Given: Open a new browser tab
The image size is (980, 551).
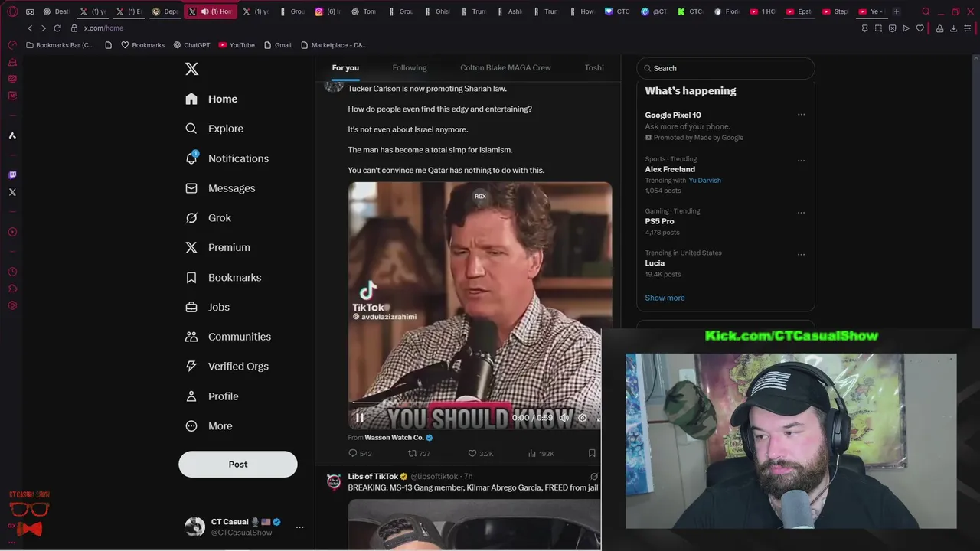Looking at the screenshot, I should click(896, 11).
